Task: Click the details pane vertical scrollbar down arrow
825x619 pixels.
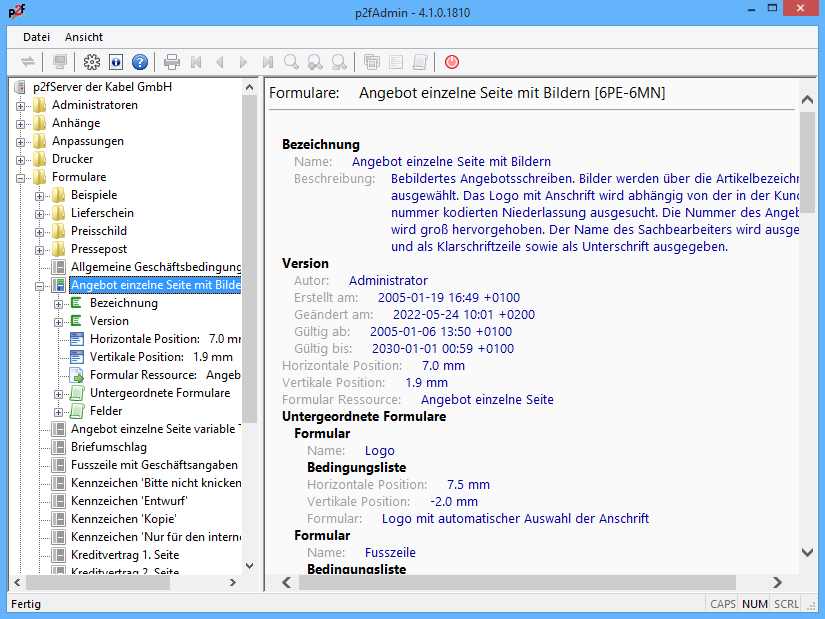Action: coord(807,551)
